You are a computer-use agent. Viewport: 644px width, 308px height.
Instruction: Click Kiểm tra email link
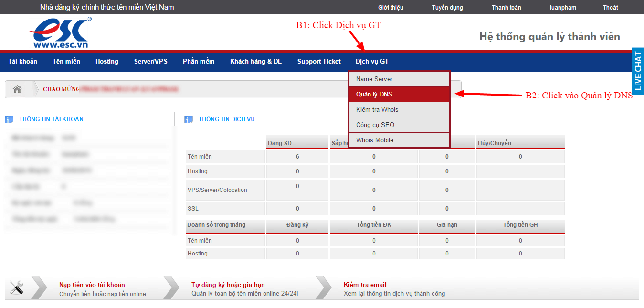coord(365,285)
